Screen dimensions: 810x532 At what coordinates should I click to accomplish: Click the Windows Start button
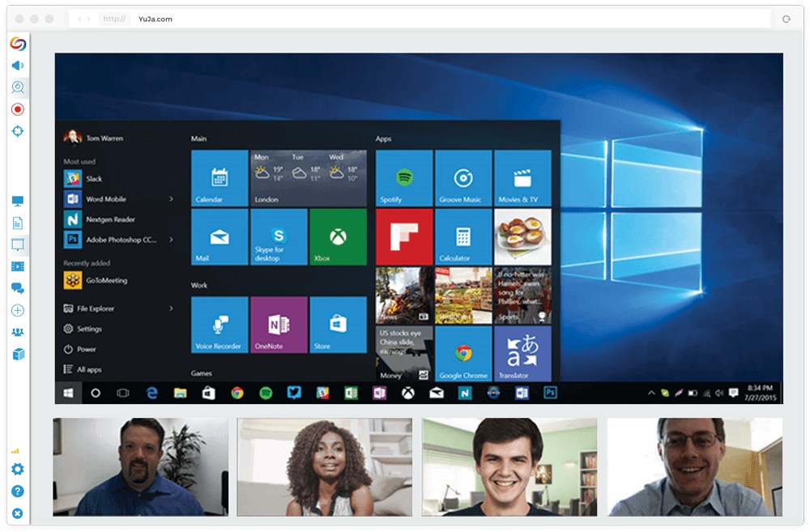pyautogui.click(x=68, y=393)
